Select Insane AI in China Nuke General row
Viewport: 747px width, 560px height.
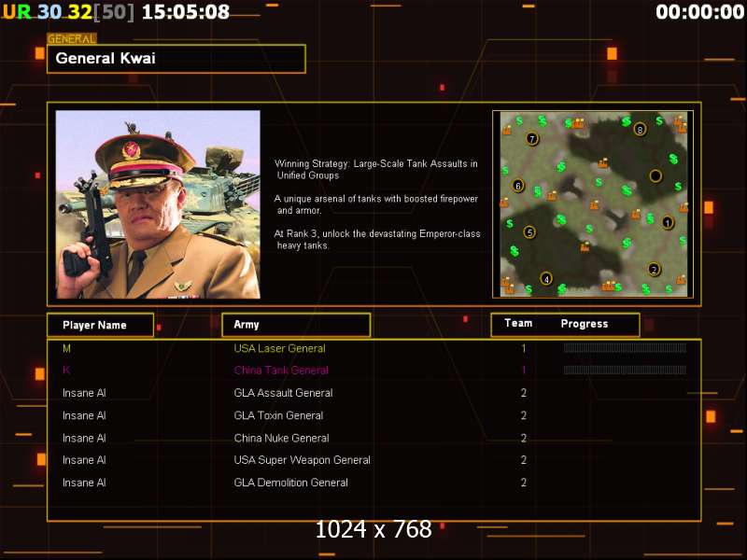tap(84, 438)
